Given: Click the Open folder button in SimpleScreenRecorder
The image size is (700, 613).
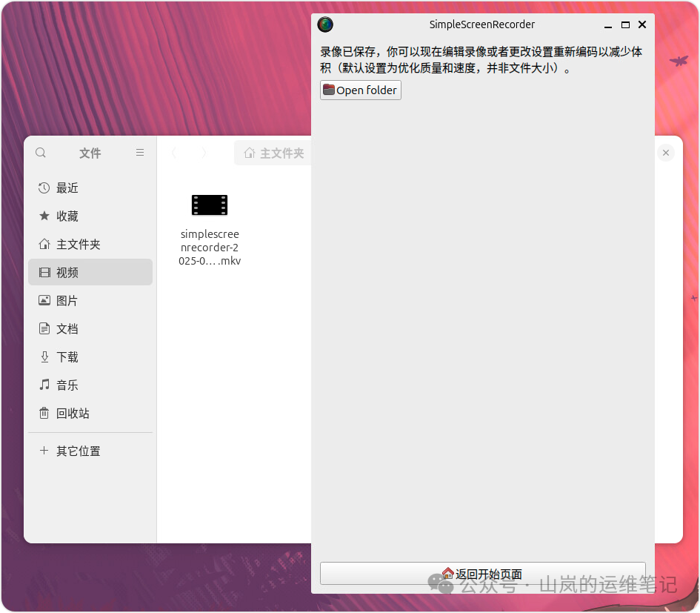Looking at the screenshot, I should pos(360,90).
